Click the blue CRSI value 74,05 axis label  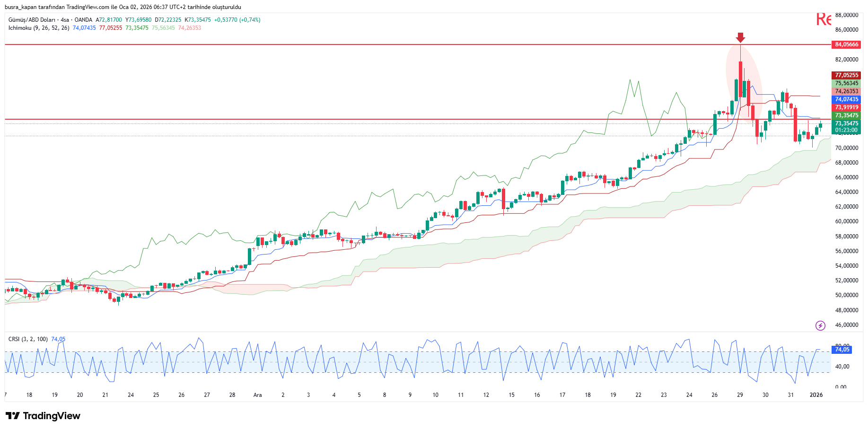[x=842, y=350]
